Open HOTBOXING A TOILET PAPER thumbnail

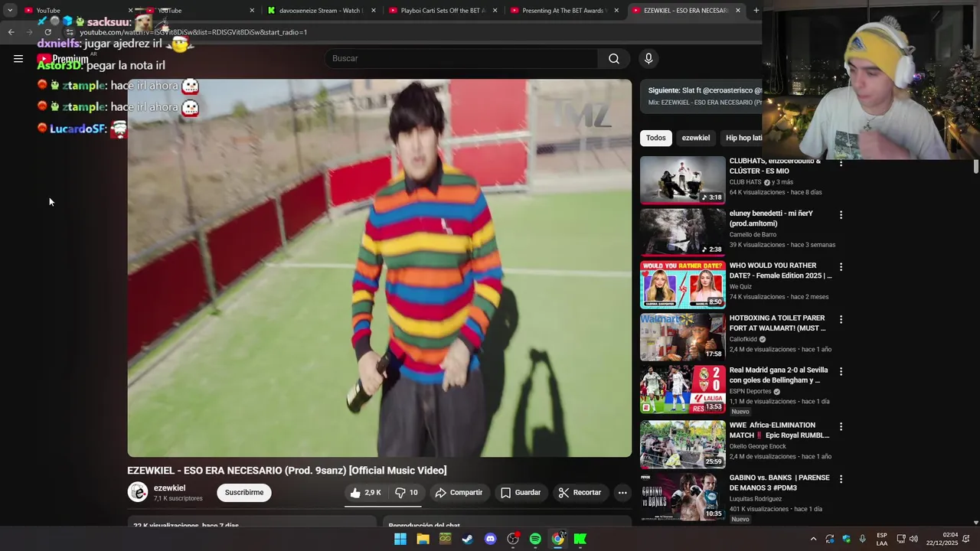click(x=683, y=337)
